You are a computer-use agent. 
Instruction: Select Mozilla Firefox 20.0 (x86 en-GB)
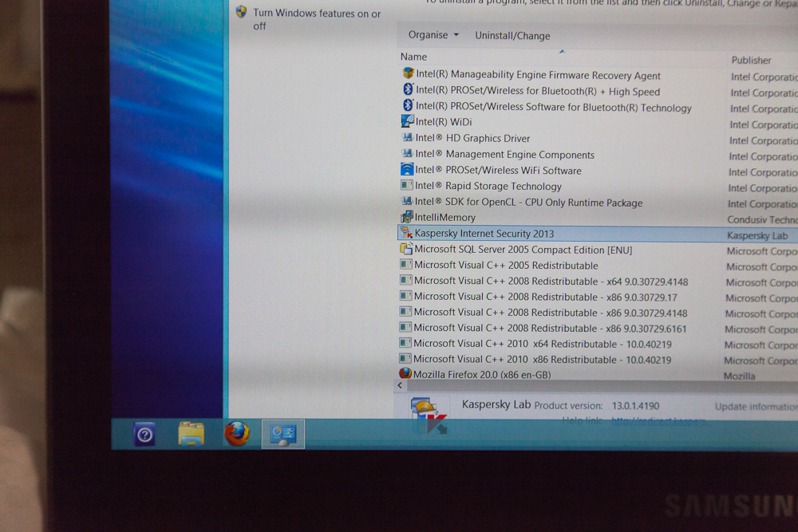point(481,374)
